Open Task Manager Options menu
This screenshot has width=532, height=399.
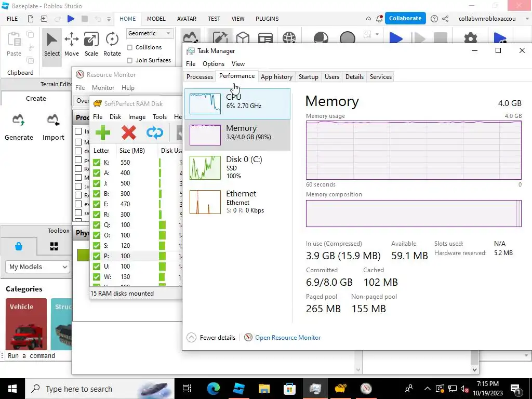214,64
